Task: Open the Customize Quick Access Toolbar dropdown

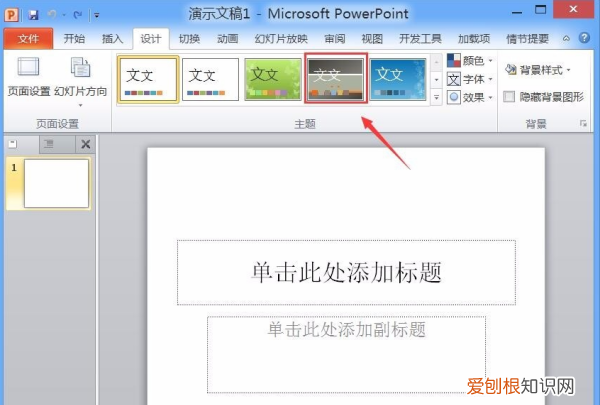Action: coord(97,15)
